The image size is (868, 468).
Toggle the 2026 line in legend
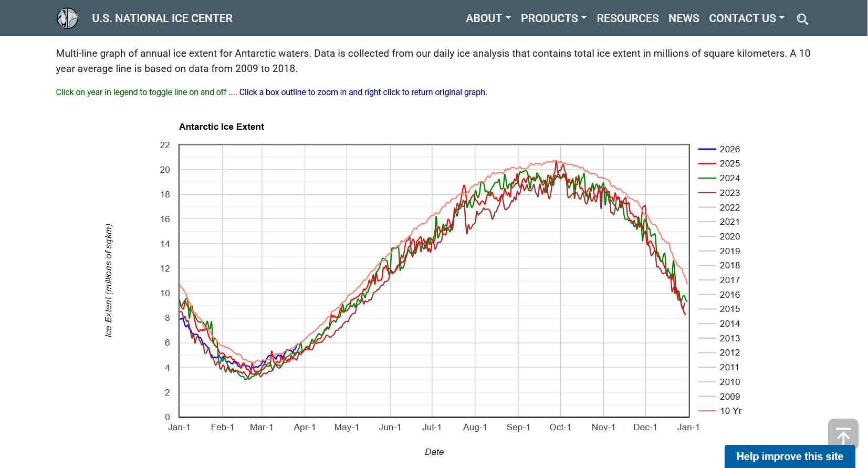[729, 149]
